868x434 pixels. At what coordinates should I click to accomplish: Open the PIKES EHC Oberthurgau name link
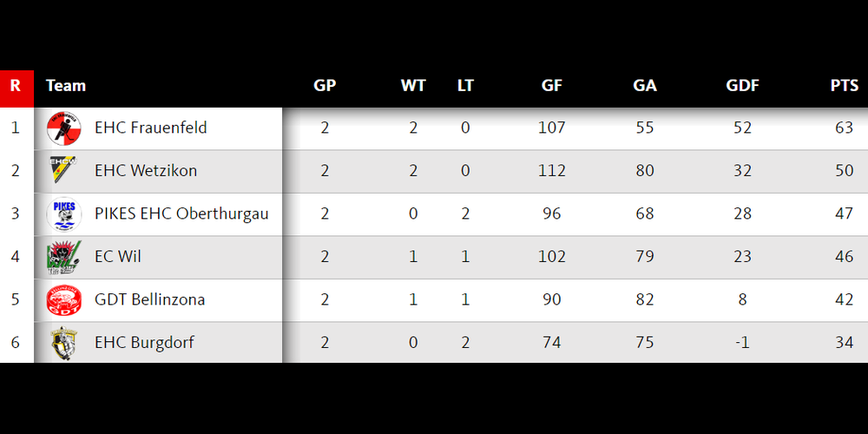click(181, 214)
